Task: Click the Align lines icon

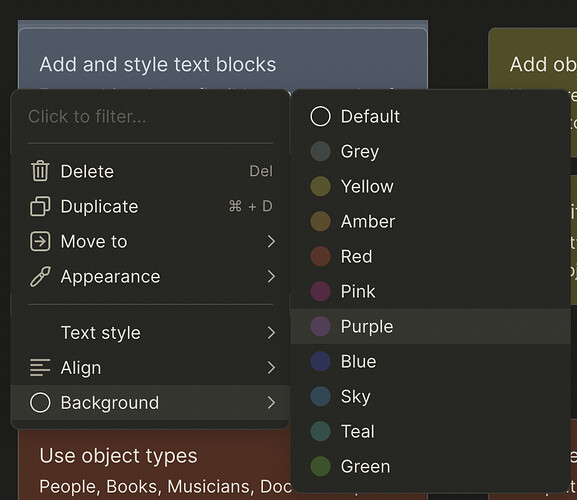Action: coord(40,368)
